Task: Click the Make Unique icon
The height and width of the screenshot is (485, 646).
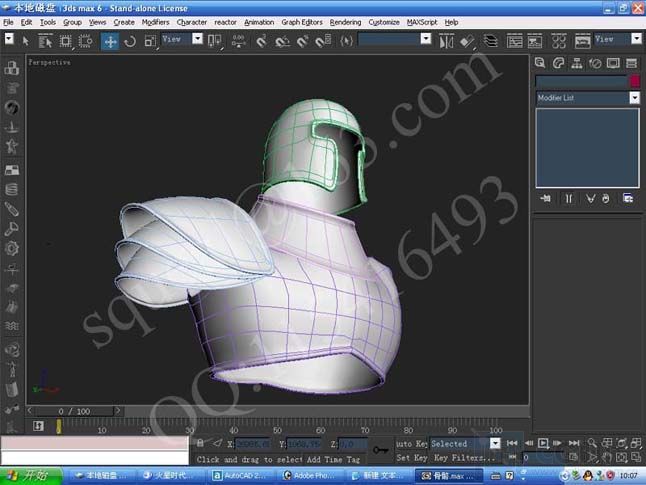Action: tap(590, 199)
